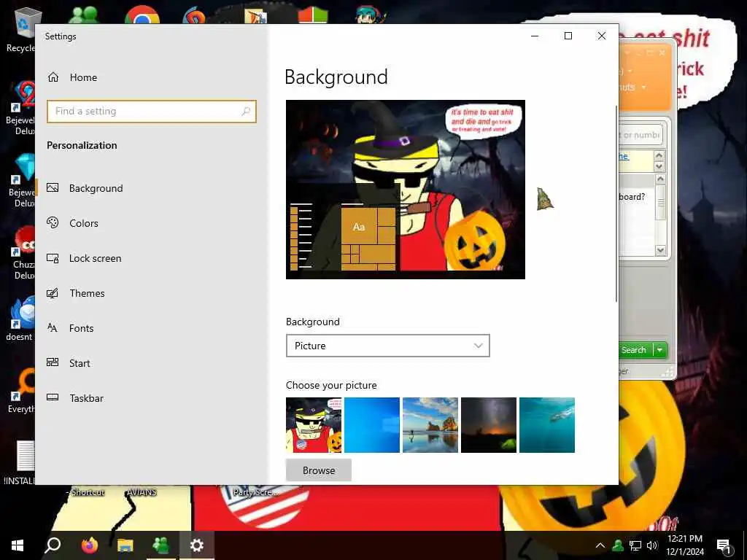Viewport: 747px width, 560px height.
Task: Go to Lock screen settings
Action: [95, 258]
